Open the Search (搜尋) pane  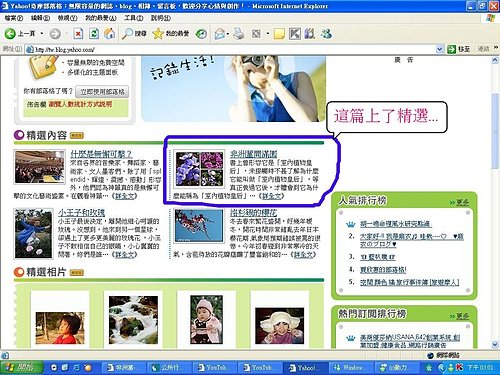(x=134, y=34)
